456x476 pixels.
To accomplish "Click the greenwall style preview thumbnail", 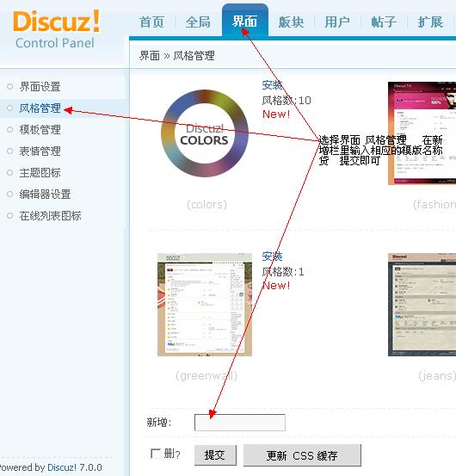I will point(205,305).
